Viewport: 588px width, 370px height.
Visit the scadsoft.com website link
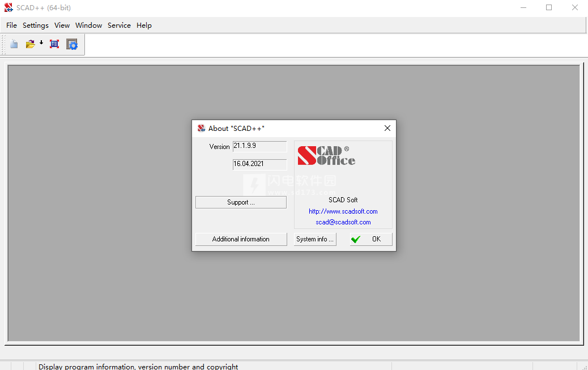tap(343, 211)
